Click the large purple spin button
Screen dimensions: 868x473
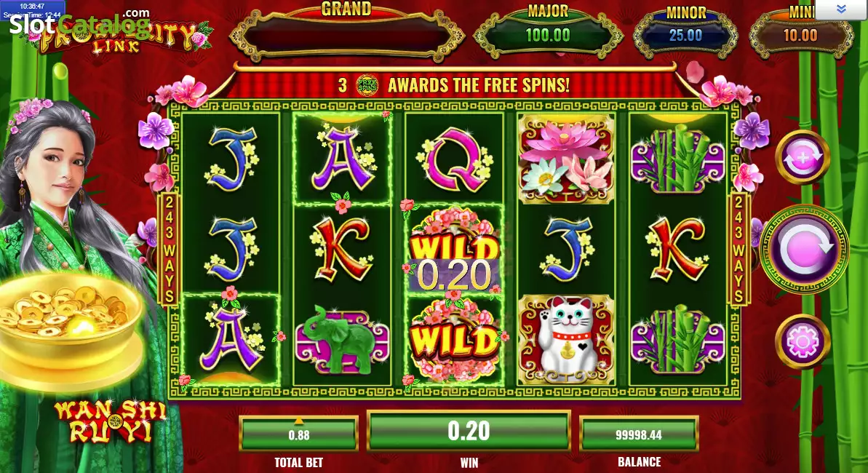pyautogui.click(x=805, y=250)
